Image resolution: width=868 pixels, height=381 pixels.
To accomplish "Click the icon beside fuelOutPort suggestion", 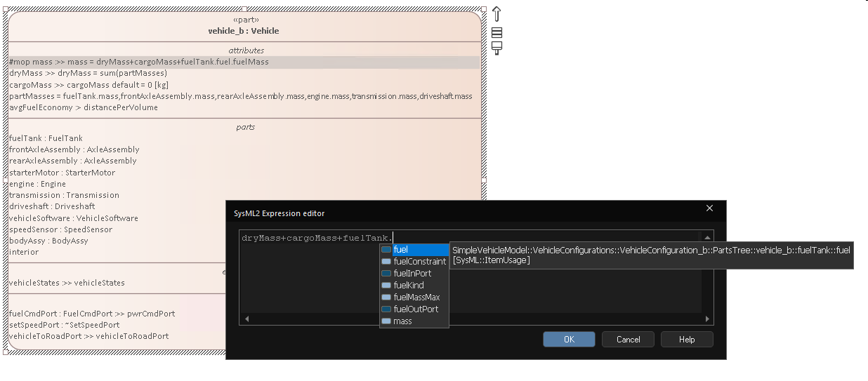I will 386,309.
